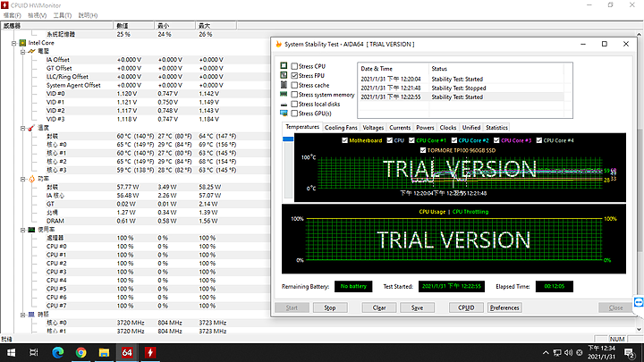Collapse the power tree section

pos(23,179)
